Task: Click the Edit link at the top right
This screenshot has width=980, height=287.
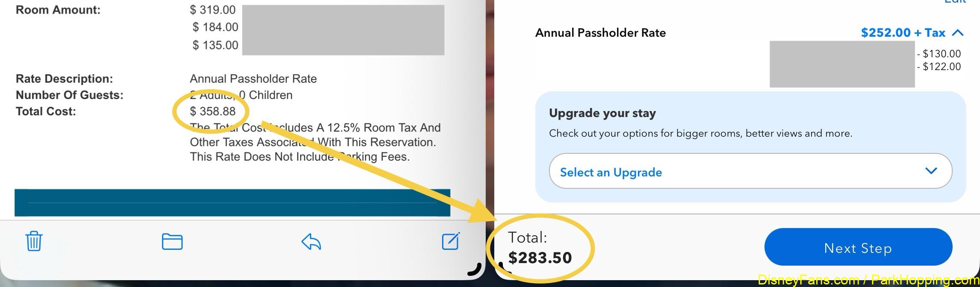Action: point(954,2)
